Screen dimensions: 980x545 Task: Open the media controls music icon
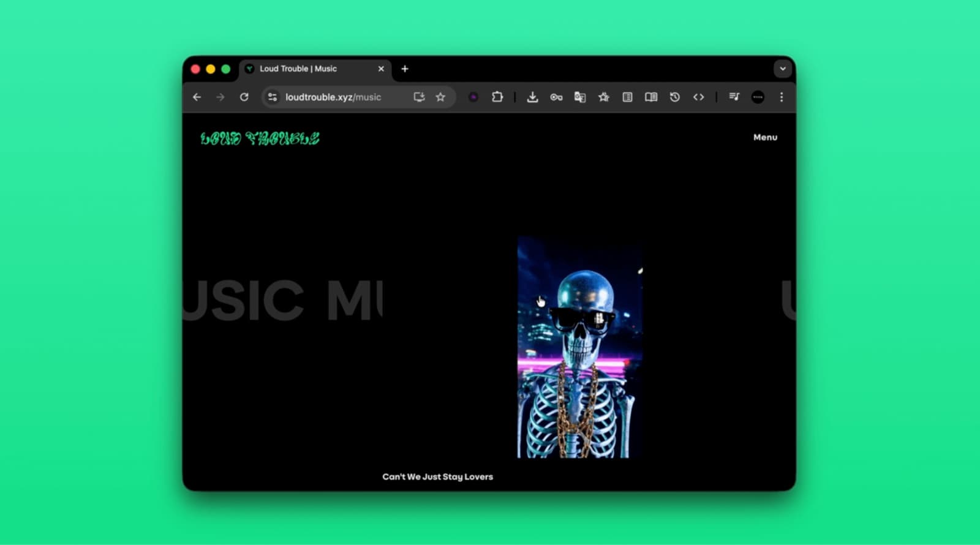[734, 97]
